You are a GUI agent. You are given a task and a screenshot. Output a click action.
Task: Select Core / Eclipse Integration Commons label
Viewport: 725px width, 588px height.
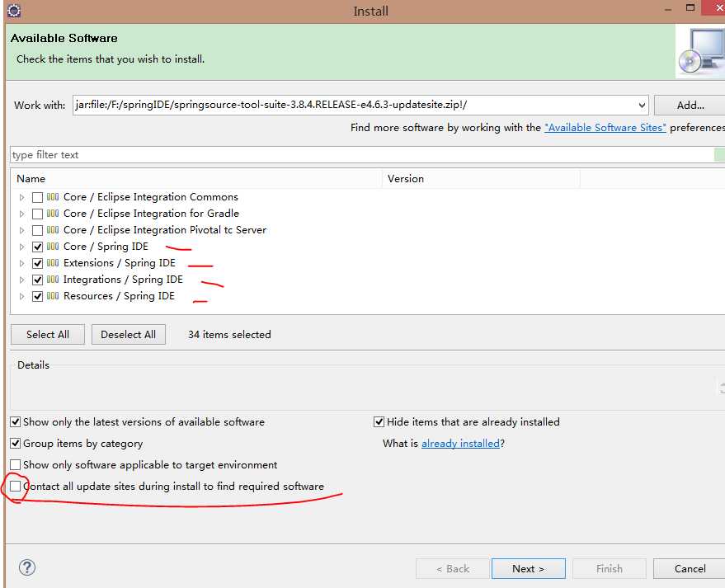(x=151, y=197)
